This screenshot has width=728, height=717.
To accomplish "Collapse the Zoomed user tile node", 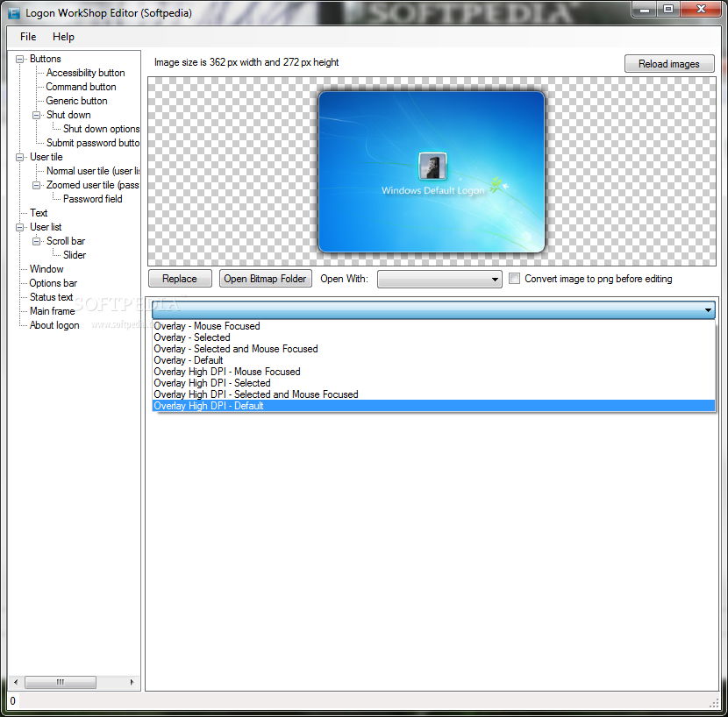I will coord(36,185).
